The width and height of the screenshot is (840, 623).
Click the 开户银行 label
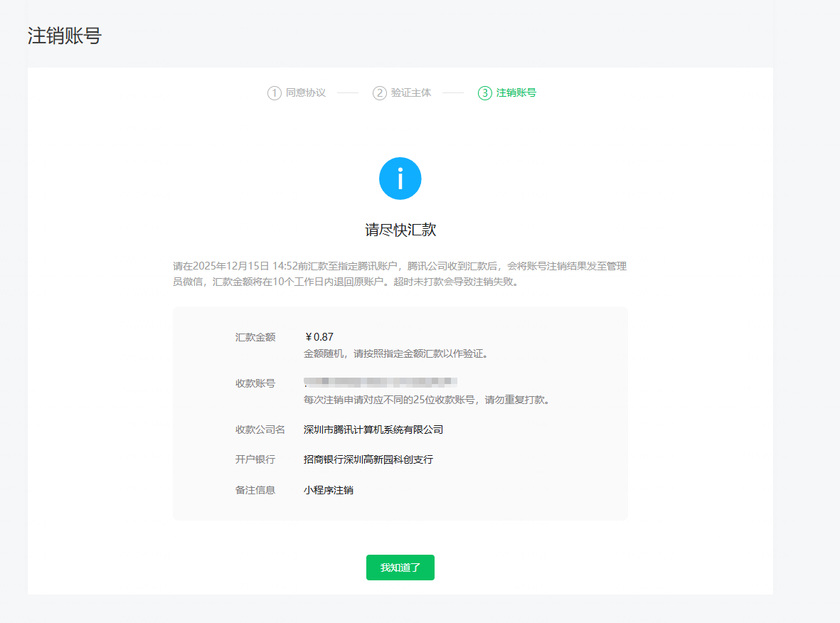(x=255, y=459)
